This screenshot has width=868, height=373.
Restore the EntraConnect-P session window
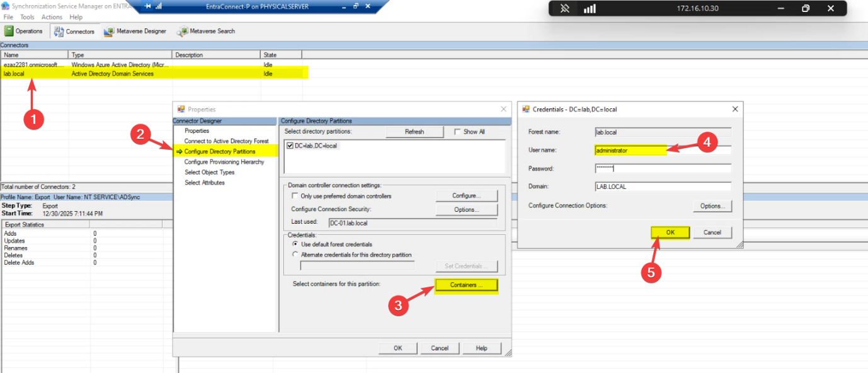[x=355, y=6]
